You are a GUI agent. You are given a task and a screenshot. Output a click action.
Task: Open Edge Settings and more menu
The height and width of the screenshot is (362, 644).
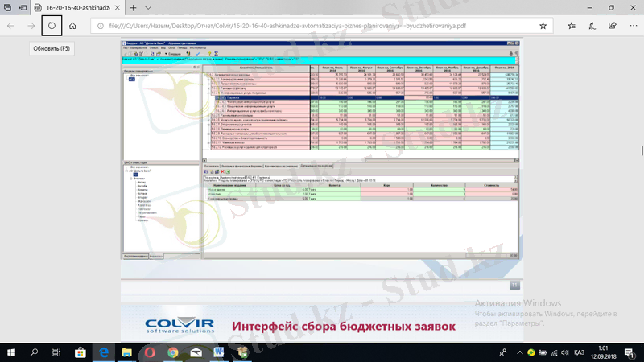click(x=632, y=26)
